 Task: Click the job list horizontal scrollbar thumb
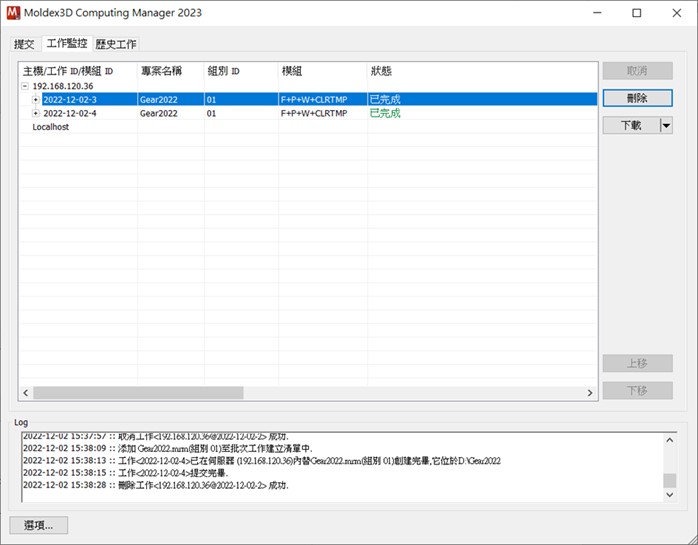[x=138, y=393]
